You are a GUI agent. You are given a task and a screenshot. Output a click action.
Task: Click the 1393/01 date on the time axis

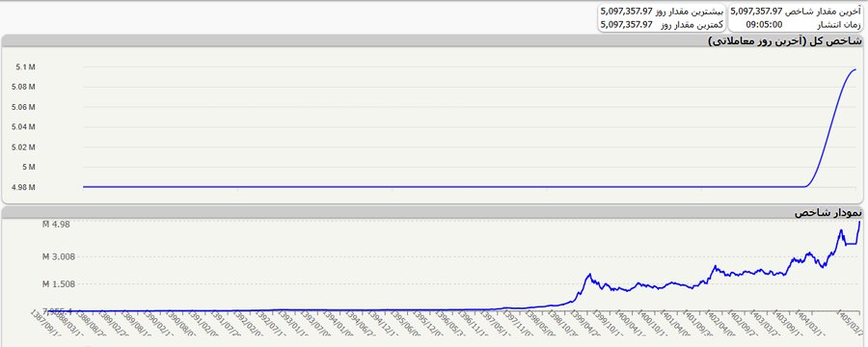294,322
